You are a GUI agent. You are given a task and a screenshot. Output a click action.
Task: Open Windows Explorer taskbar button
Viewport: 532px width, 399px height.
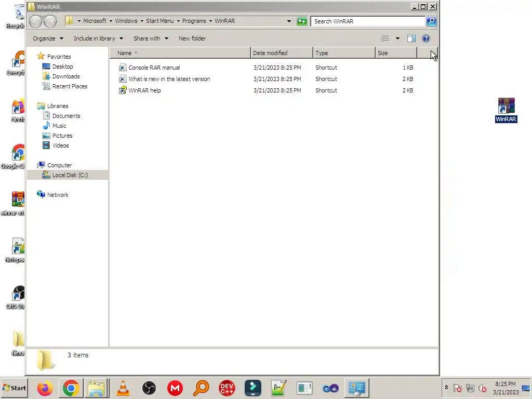click(96, 388)
